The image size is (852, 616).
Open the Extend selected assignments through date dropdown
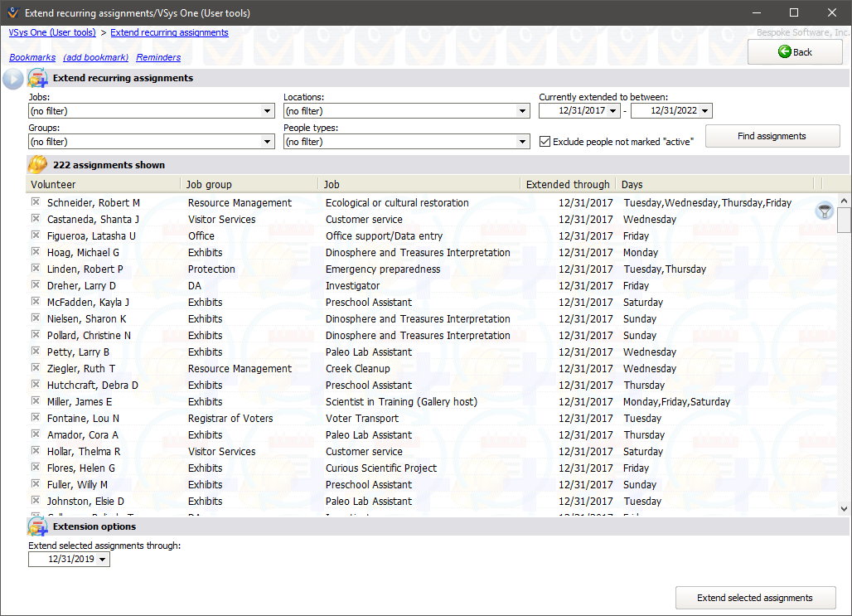[x=100, y=559]
